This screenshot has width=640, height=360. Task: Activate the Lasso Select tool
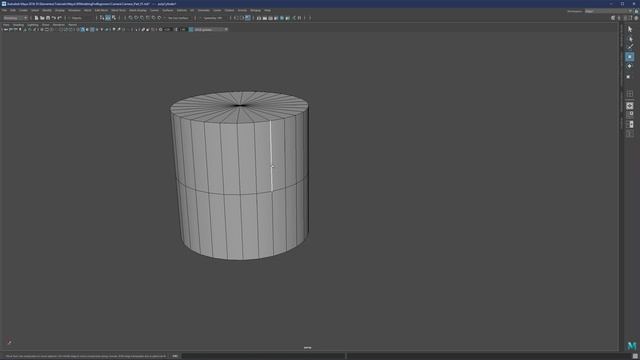(x=630, y=39)
